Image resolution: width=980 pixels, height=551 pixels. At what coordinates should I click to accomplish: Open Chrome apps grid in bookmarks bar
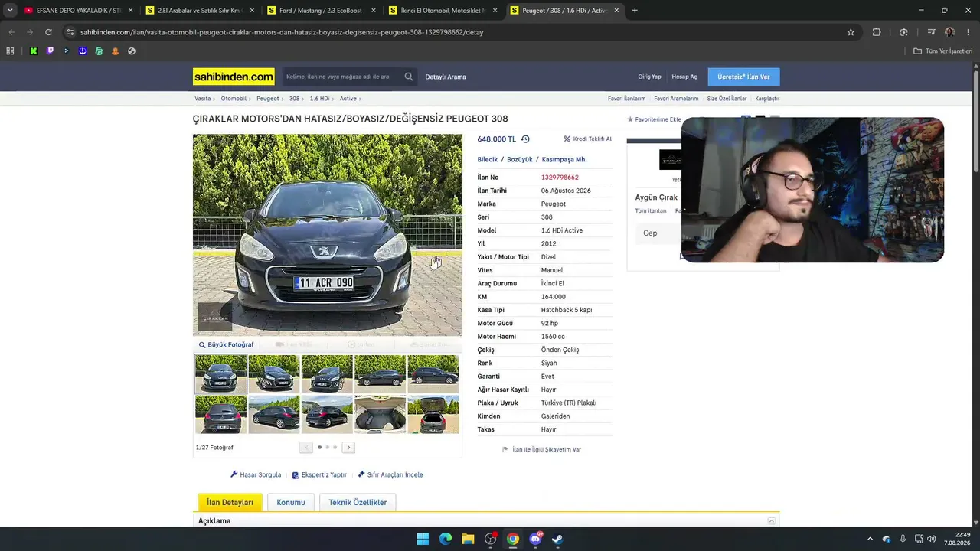(10, 51)
